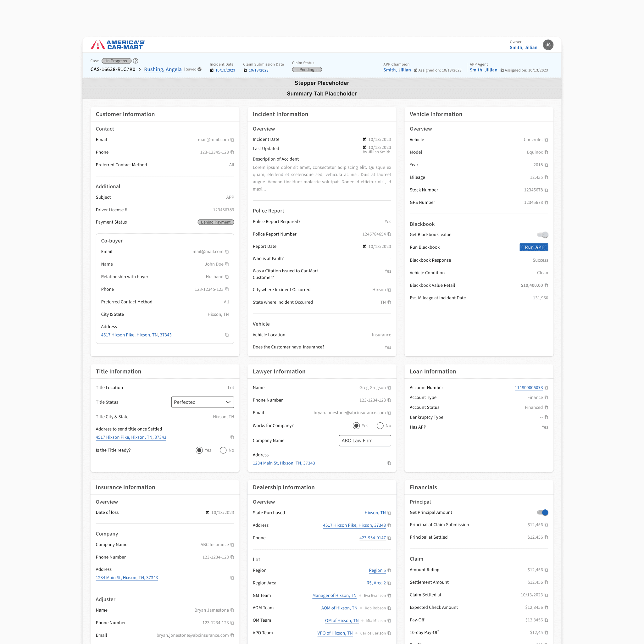The image size is (644, 644).
Task: Click the Summary Tab Placeholder
Action: [x=322, y=94]
